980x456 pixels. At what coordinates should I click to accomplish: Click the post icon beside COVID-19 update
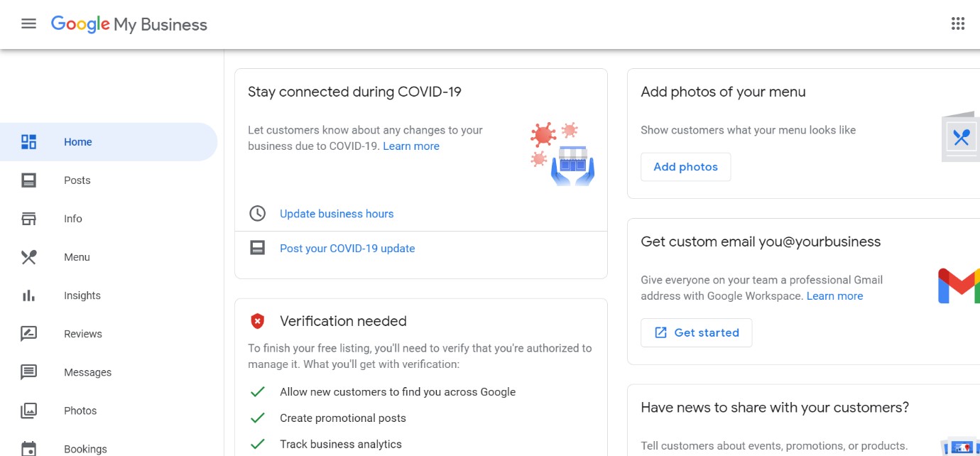coord(257,248)
